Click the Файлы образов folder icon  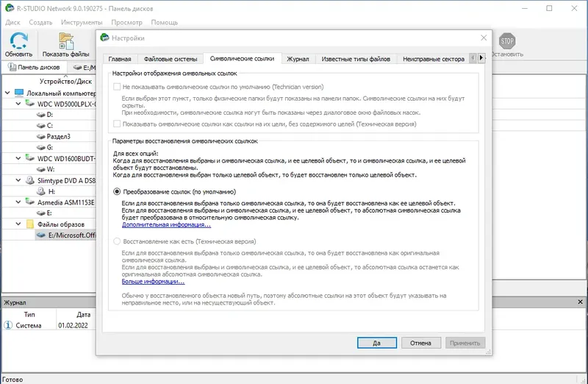point(30,224)
